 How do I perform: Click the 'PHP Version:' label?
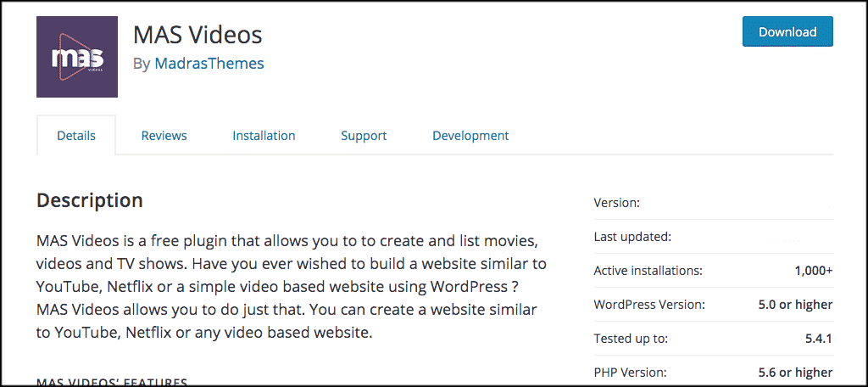click(630, 372)
